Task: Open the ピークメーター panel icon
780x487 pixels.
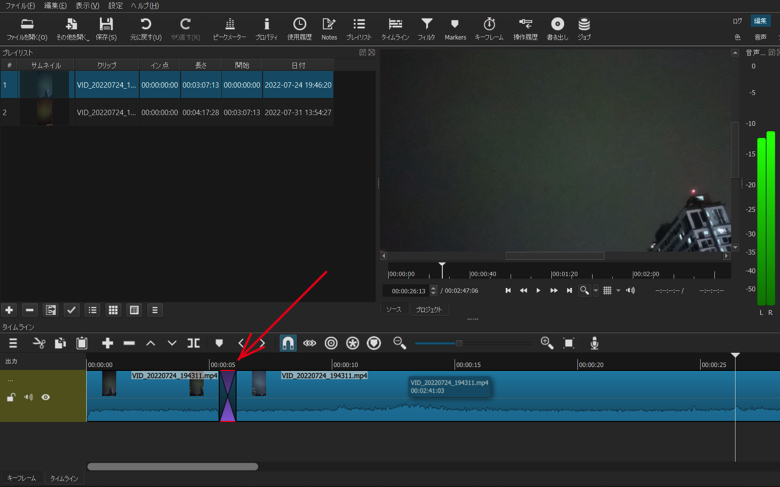Action: (229, 29)
